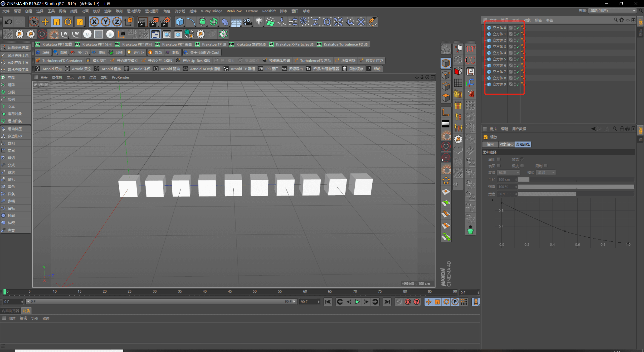Click 强度 value stepper arrows

point(516,187)
